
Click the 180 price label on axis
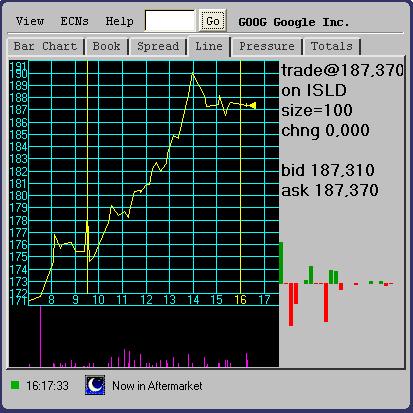(x=19, y=195)
